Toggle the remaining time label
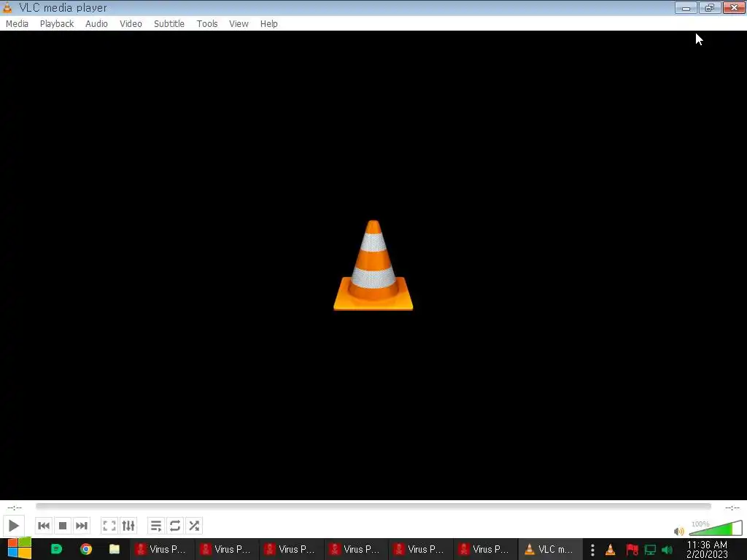The height and width of the screenshot is (560, 747). (732, 507)
